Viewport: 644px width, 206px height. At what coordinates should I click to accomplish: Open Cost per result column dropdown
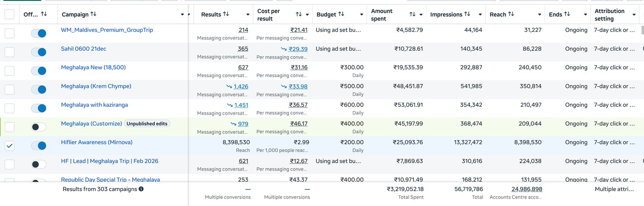tap(307, 15)
